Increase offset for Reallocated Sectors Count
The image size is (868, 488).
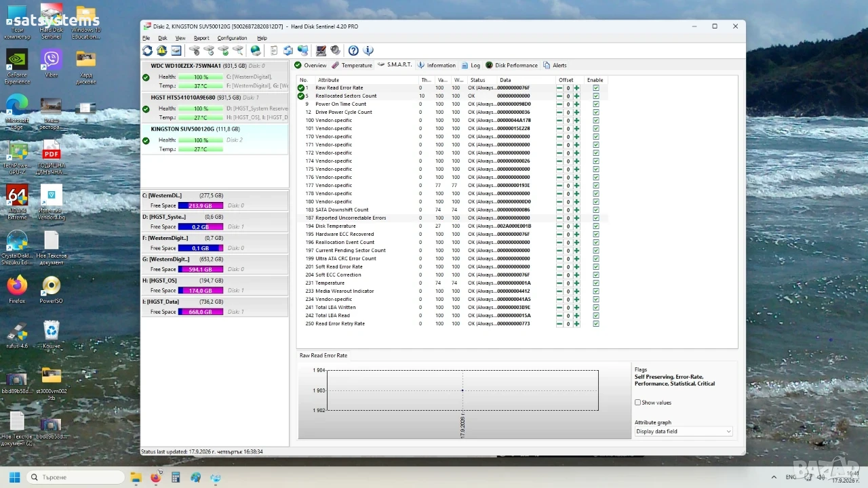576,96
